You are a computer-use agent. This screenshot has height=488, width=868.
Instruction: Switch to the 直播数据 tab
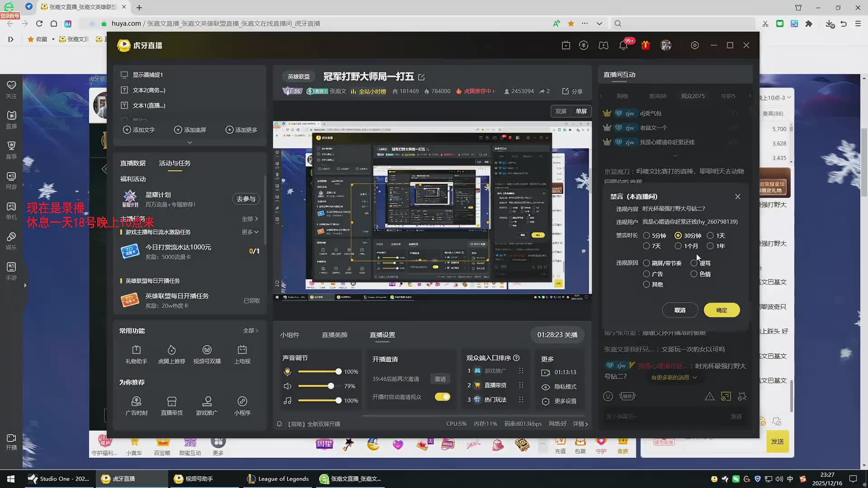pos(133,163)
